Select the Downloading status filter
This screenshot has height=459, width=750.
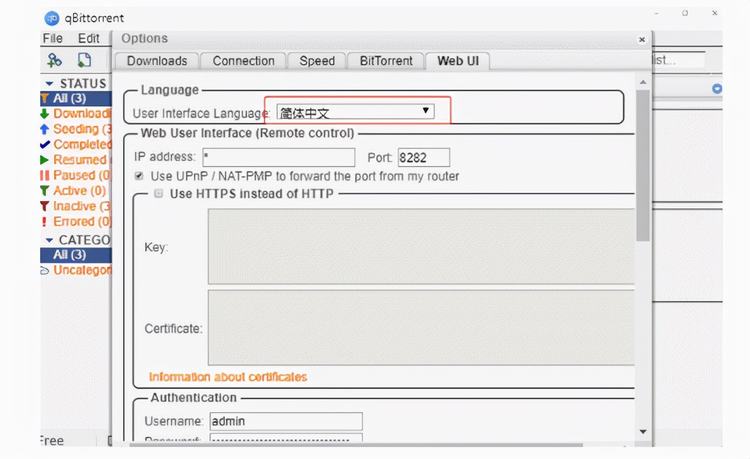click(76, 114)
